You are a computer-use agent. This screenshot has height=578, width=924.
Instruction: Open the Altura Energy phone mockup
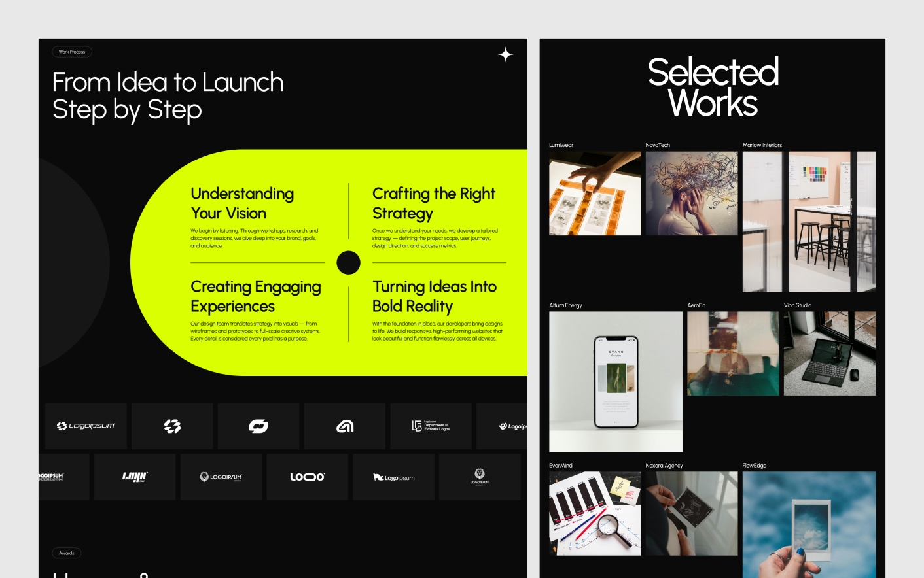615,381
